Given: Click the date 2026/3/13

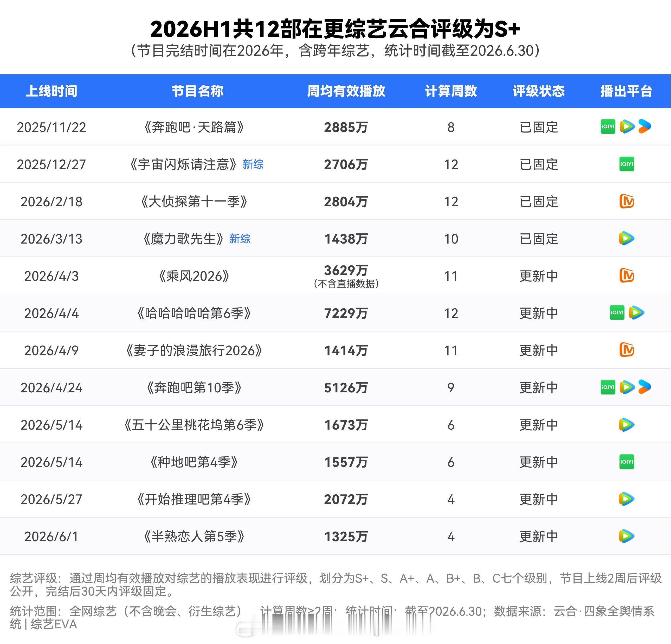Looking at the screenshot, I should point(52,239).
